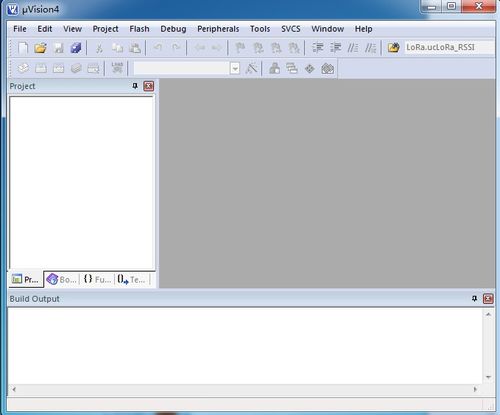The width and height of the screenshot is (500, 415).
Task: Open Target Options wand icon
Action: 251,69
